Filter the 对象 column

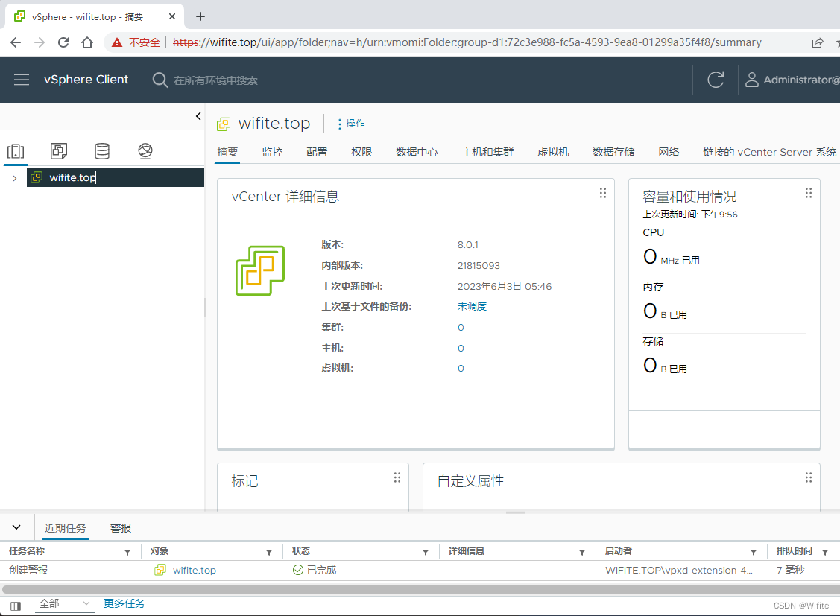pos(269,552)
